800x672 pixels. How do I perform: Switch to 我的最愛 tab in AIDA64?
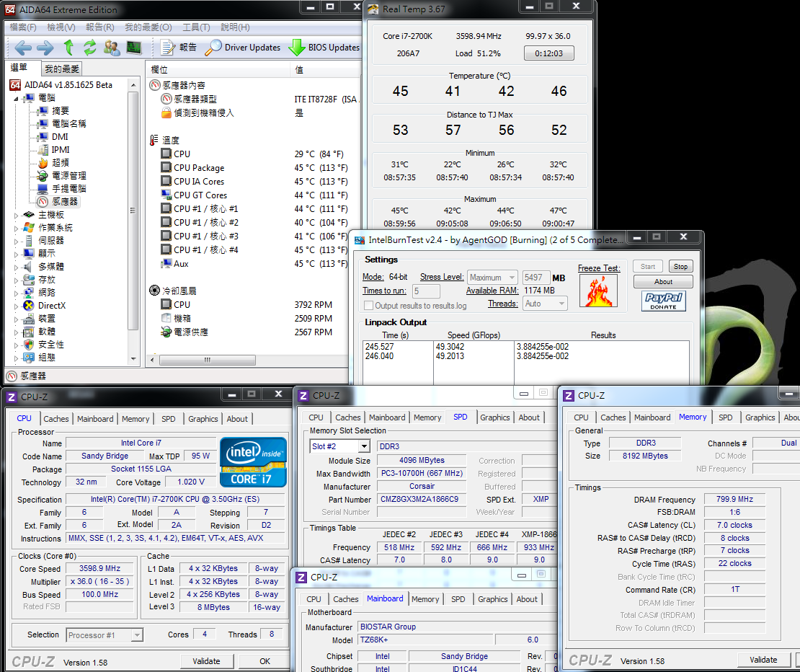(62, 69)
